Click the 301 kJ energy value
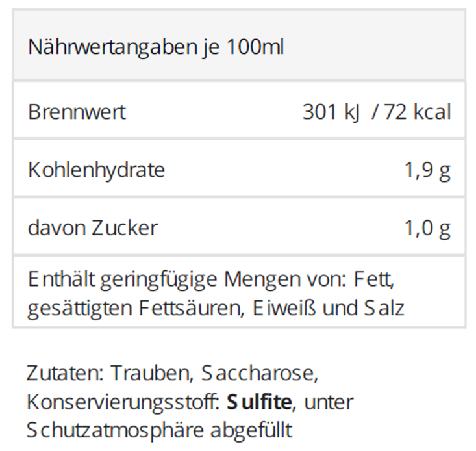Screen dimensions: 476x451 (x=331, y=112)
